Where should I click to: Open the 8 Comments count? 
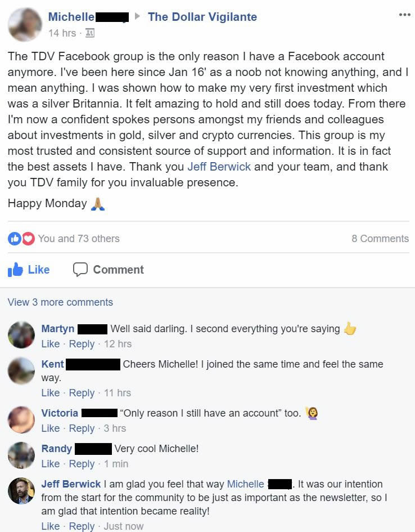(x=380, y=239)
